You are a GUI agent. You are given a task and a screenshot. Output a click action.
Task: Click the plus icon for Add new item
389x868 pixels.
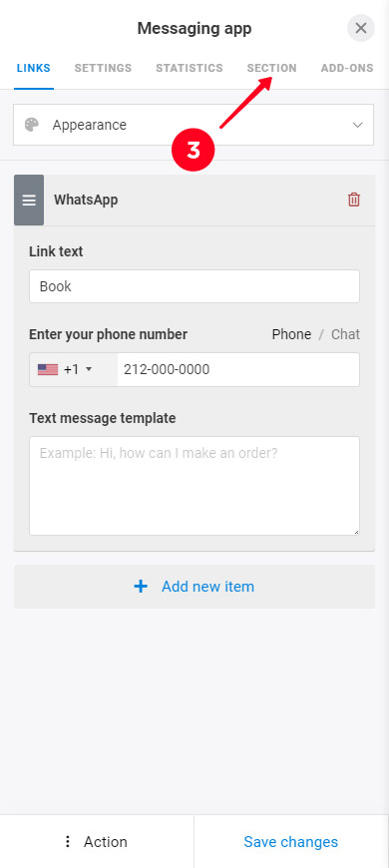click(141, 587)
